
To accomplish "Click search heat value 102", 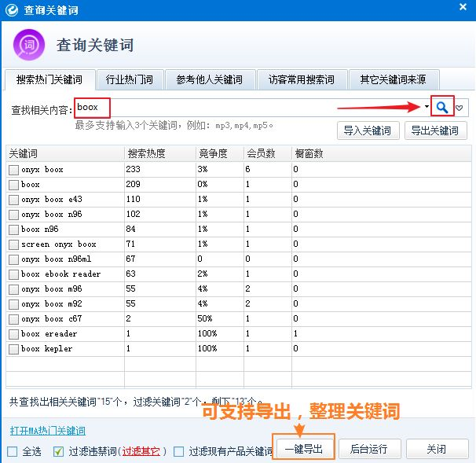I will [134, 214].
